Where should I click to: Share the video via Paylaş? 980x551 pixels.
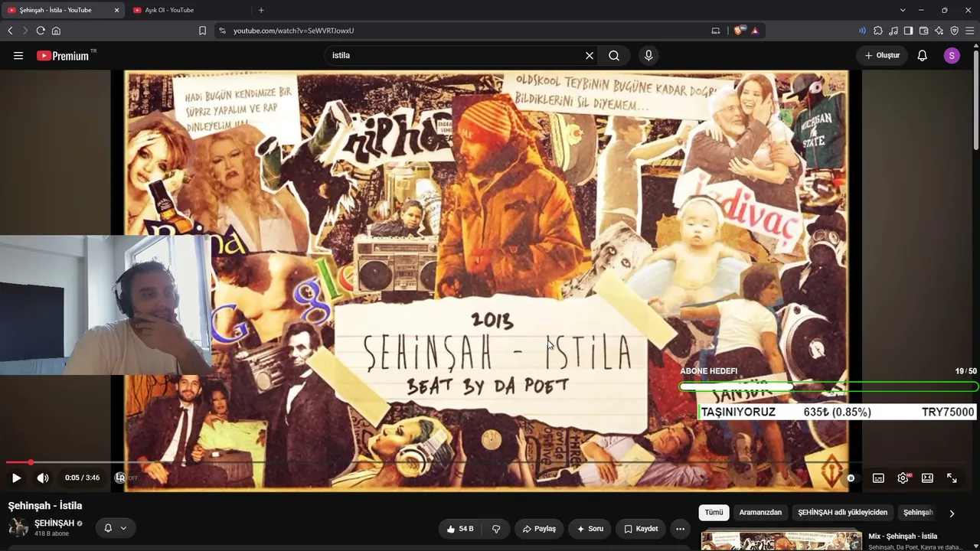539,529
